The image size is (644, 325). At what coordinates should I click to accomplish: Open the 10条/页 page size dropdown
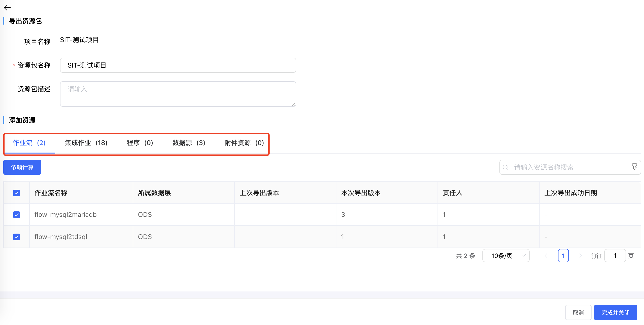[x=506, y=256]
